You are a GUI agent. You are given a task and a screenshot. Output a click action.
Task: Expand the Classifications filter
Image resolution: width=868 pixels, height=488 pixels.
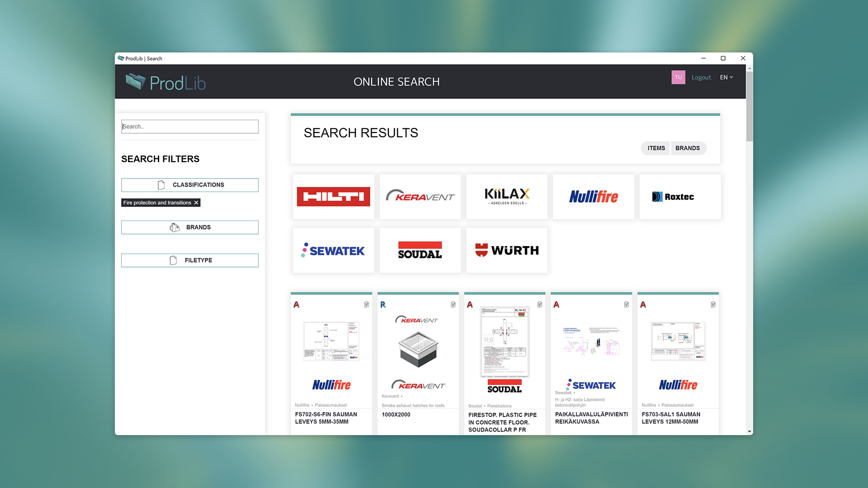pyautogui.click(x=190, y=185)
